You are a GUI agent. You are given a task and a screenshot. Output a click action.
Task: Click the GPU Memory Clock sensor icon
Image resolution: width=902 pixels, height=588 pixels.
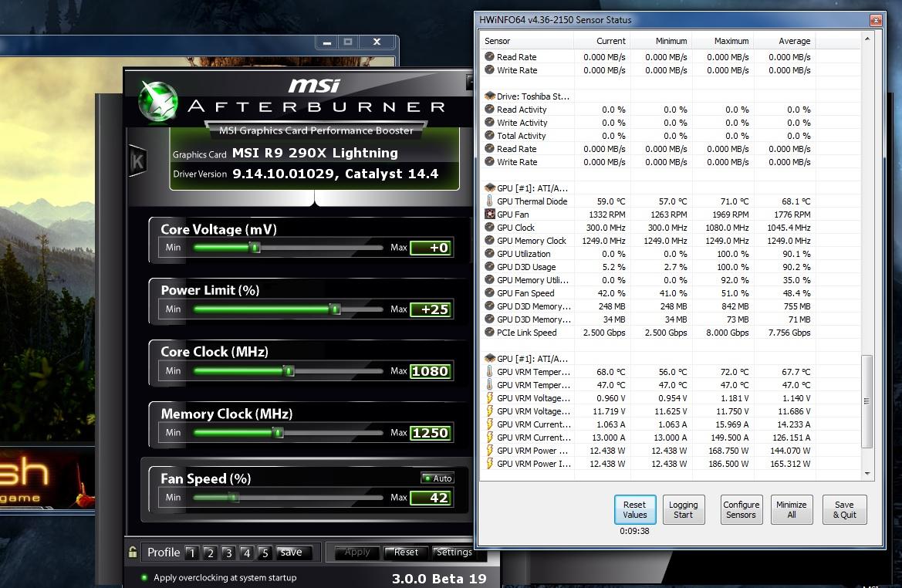click(x=489, y=241)
